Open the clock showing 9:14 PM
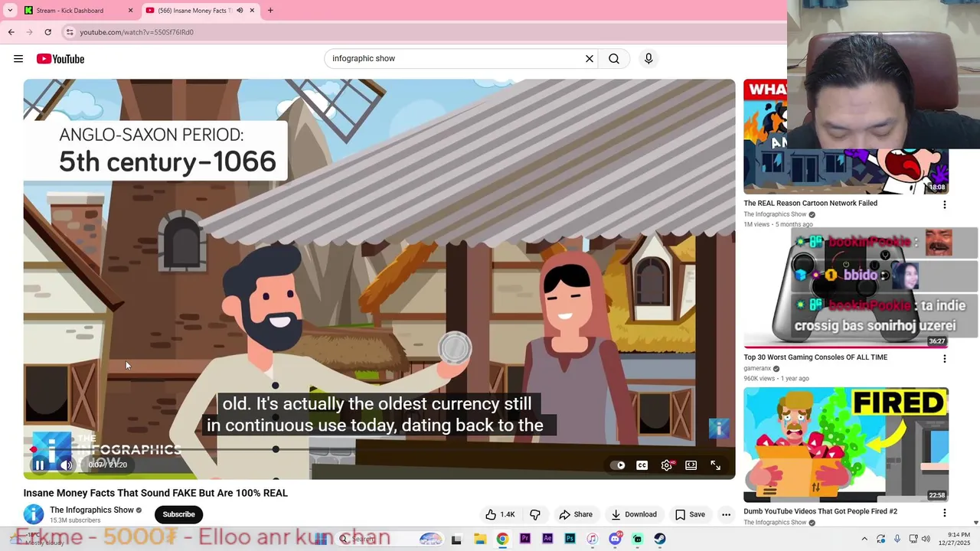 click(959, 539)
